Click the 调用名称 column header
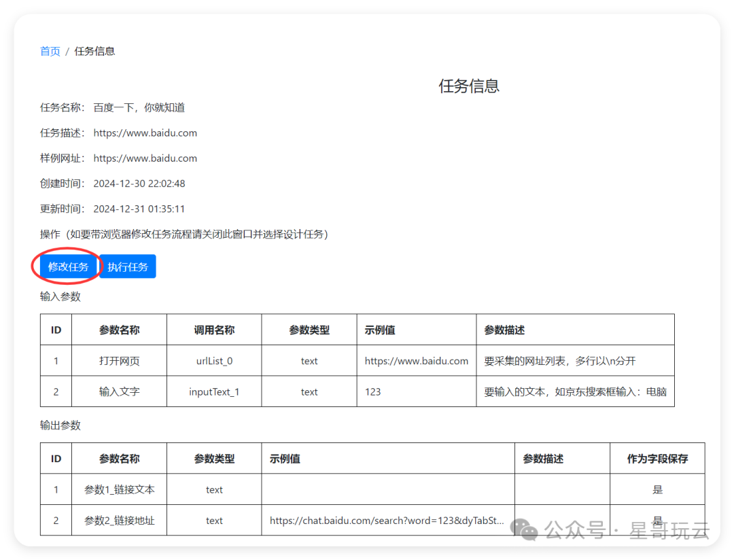The height and width of the screenshot is (560, 734). point(214,330)
